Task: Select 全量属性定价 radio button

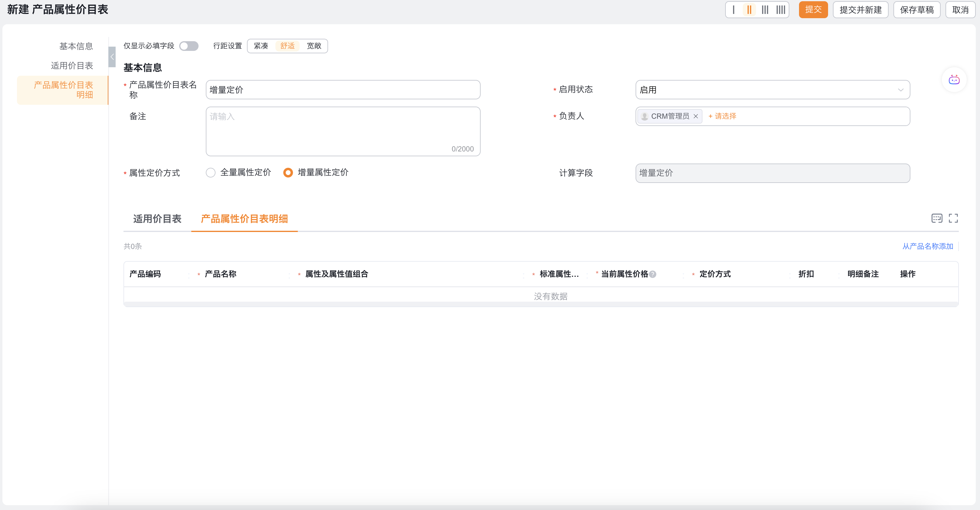Action: (x=211, y=173)
